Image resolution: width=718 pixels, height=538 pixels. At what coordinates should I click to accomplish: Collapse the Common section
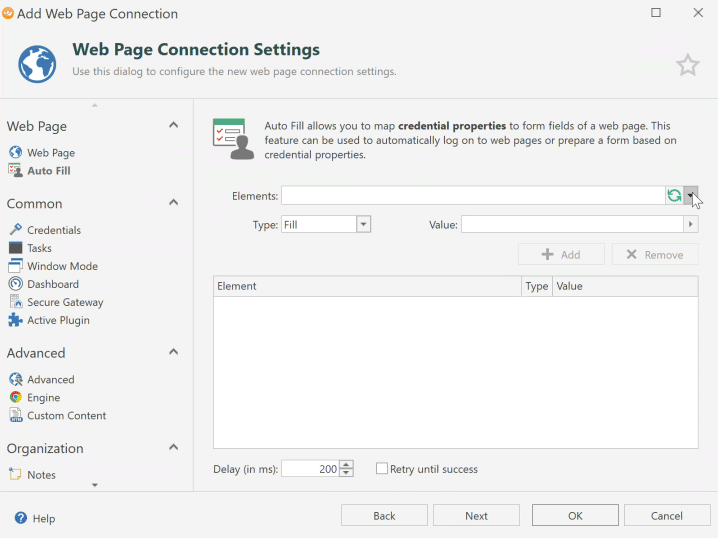click(x=173, y=203)
